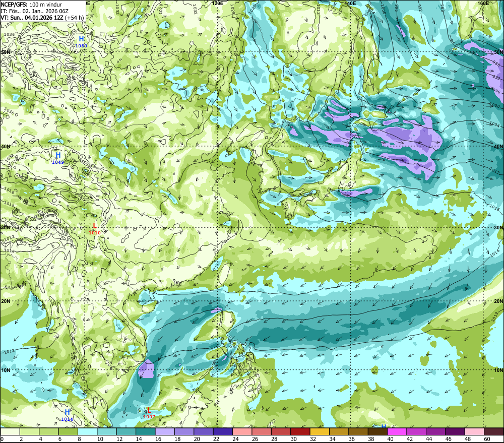
Task: Click the purple strong-wind patch off Vietnam's coast
Action: coord(146,369)
